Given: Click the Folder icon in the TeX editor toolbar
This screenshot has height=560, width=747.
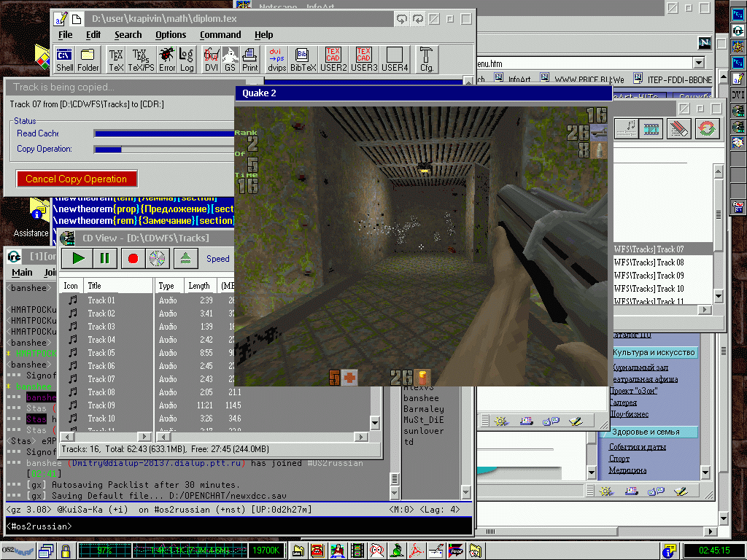Looking at the screenshot, I should tap(88, 60).
